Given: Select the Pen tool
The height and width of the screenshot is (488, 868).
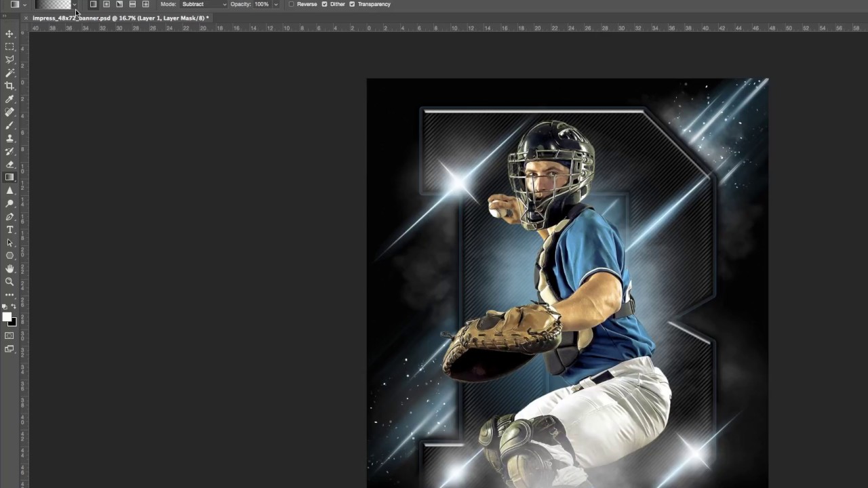Looking at the screenshot, I should coord(9,217).
